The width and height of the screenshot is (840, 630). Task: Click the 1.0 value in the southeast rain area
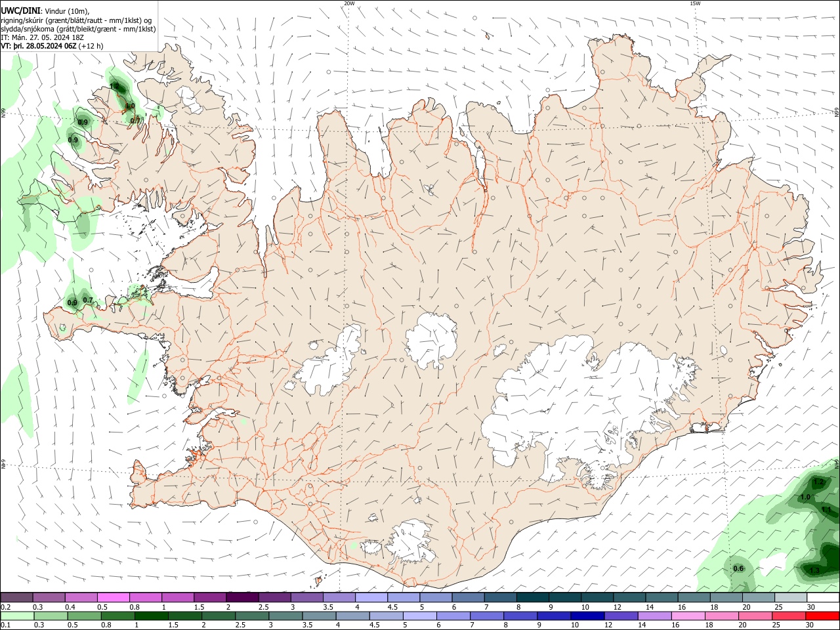805,497
